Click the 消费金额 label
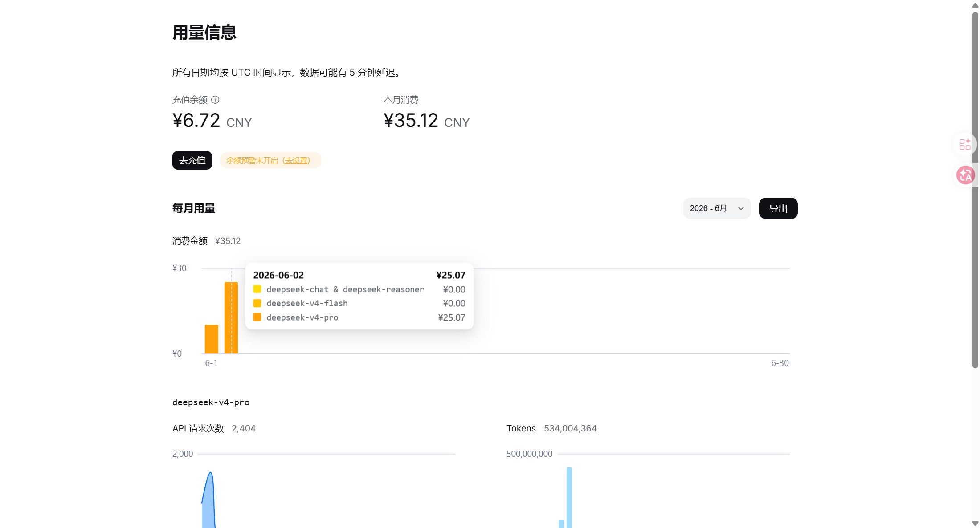 190,241
